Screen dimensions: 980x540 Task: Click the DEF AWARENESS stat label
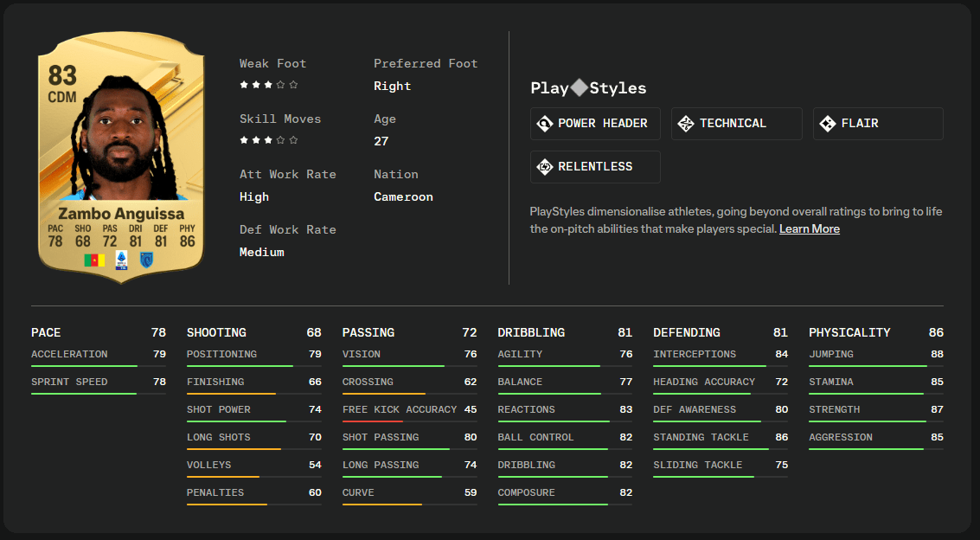[695, 409]
